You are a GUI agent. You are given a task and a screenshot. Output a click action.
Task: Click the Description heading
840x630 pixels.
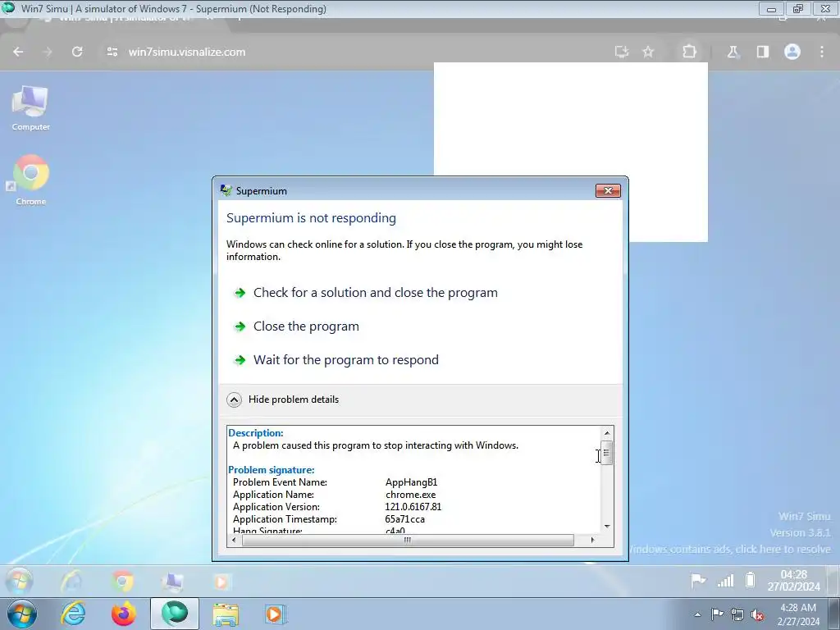(256, 433)
